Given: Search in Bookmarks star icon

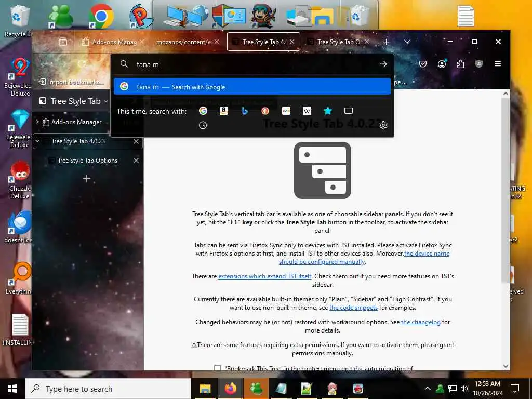Looking at the screenshot, I should coord(328,111).
